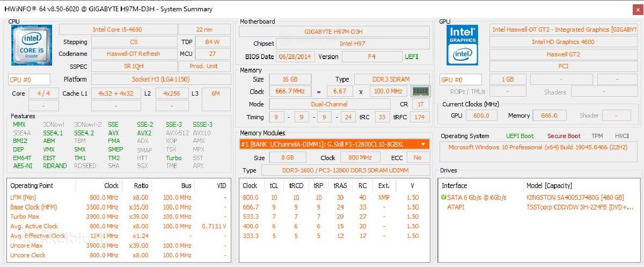
Task: Click the 333.3 memory timing row
Action: click(x=334, y=236)
